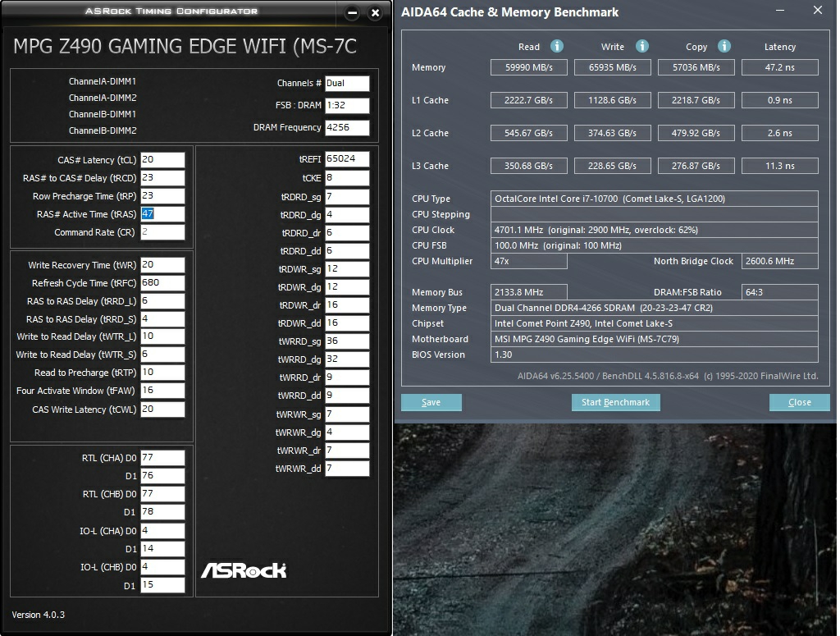Click the tRDRD_dg value field
This screenshot has height=636, width=840.
[347, 215]
